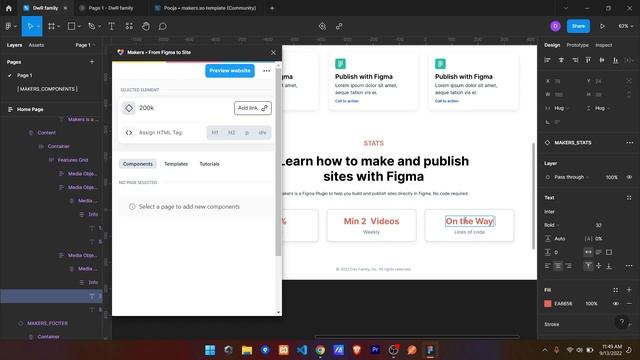Select the On the Way text on canvas
640x360 pixels.
[x=469, y=221]
